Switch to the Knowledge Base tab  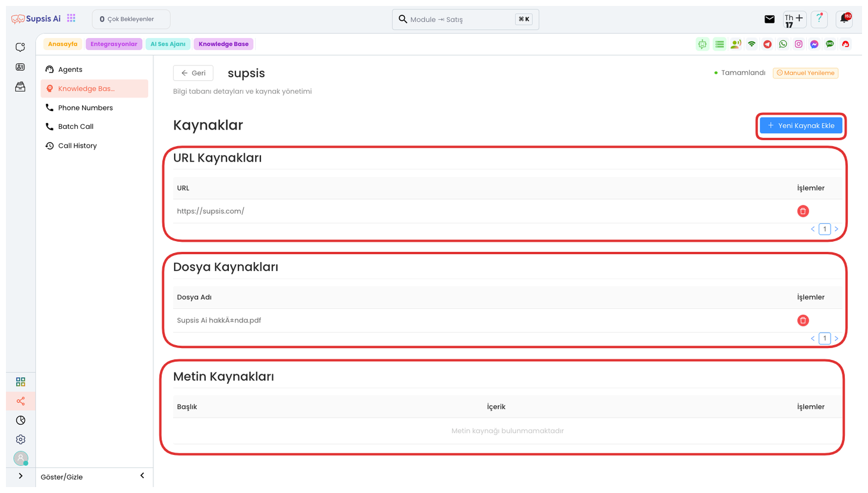click(x=224, y=44)
